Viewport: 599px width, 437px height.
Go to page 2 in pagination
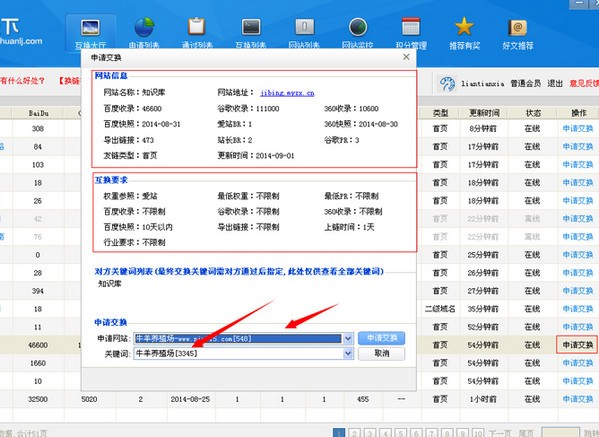point(354,433)
